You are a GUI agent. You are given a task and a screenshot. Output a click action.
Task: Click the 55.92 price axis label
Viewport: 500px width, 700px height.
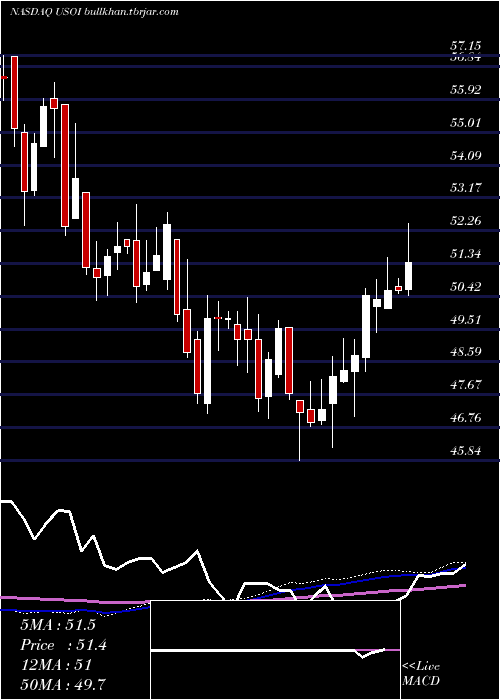(x=466, y=89)
